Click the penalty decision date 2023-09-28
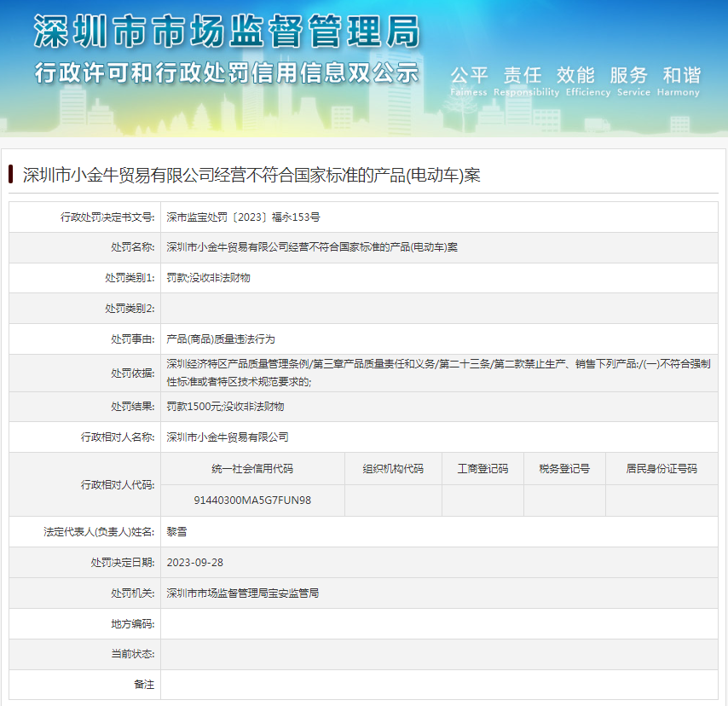This screenshot has width=728, height=706. [x=195, y=563]
